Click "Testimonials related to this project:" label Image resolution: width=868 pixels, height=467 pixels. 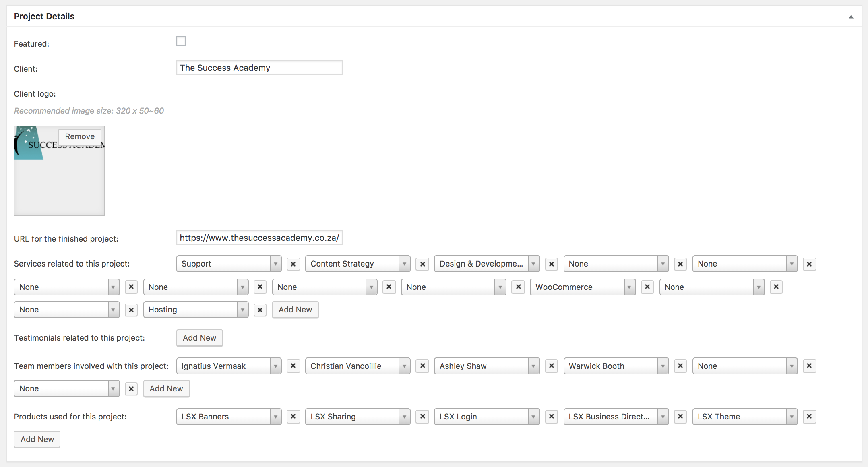pyautogui.click(x=79, y=338)
